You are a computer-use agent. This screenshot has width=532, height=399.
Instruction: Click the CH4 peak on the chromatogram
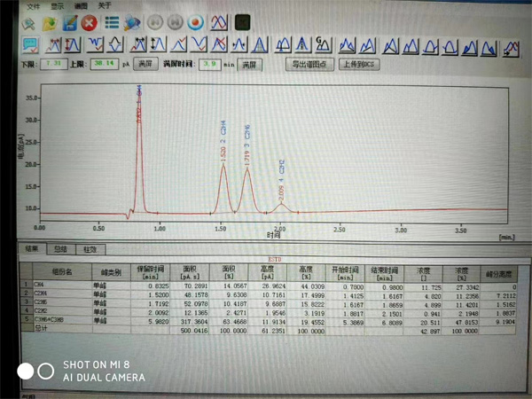138,98
